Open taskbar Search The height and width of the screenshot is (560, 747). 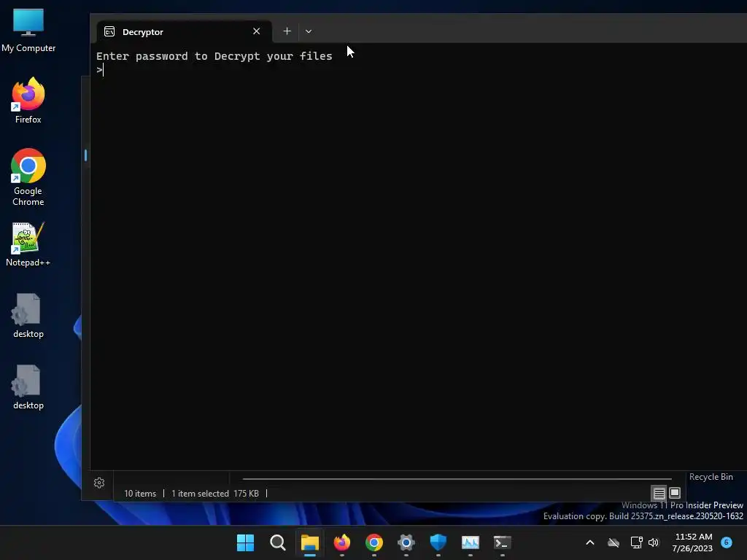[277, 542]
